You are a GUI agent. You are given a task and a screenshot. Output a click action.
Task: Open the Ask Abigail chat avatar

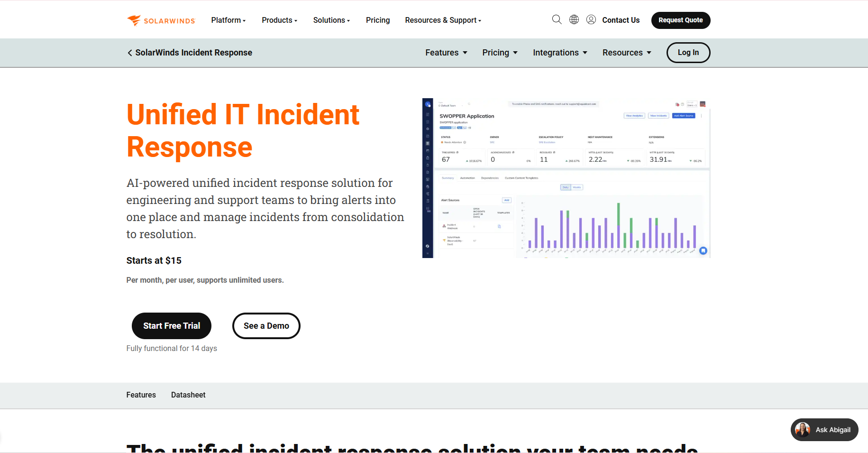point(803,430)
